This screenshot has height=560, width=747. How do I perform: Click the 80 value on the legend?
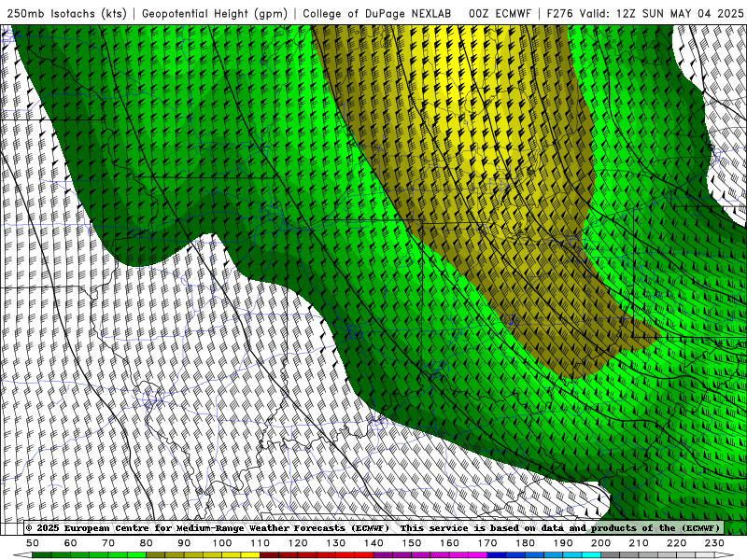[x=147, y=543]
